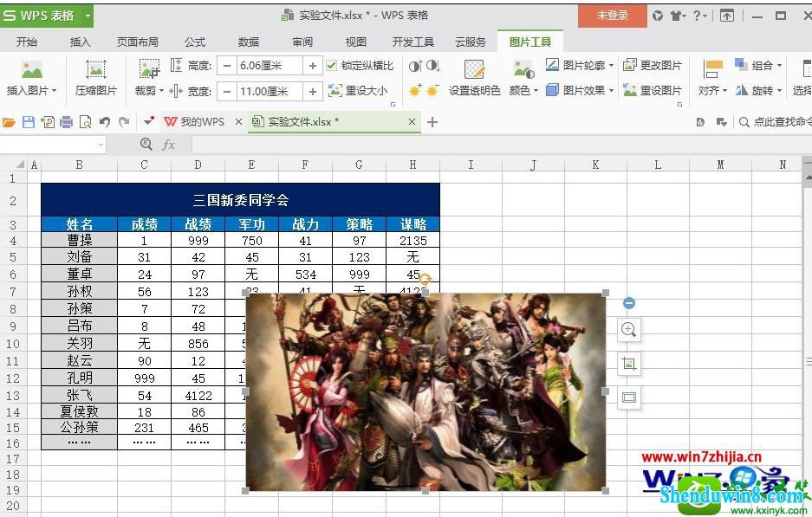Decrease brightness sun icon

point(433,91)
